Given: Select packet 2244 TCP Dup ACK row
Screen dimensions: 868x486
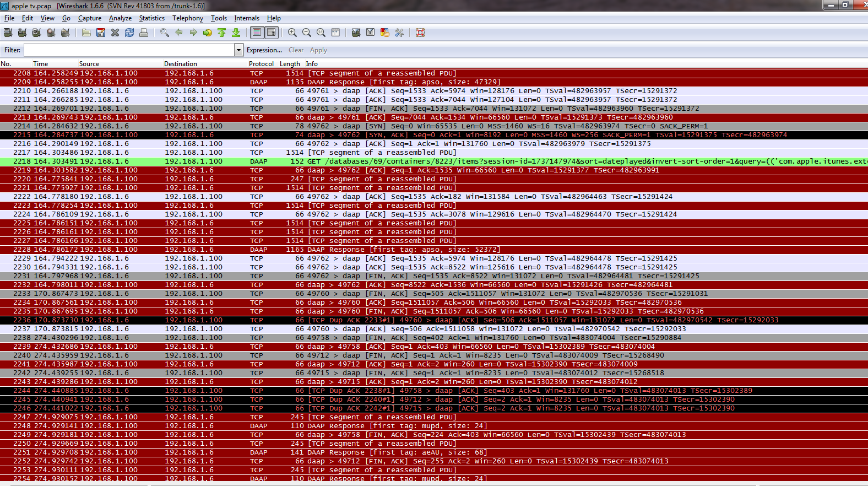Looking at the screenshot, I should point(434,391).
